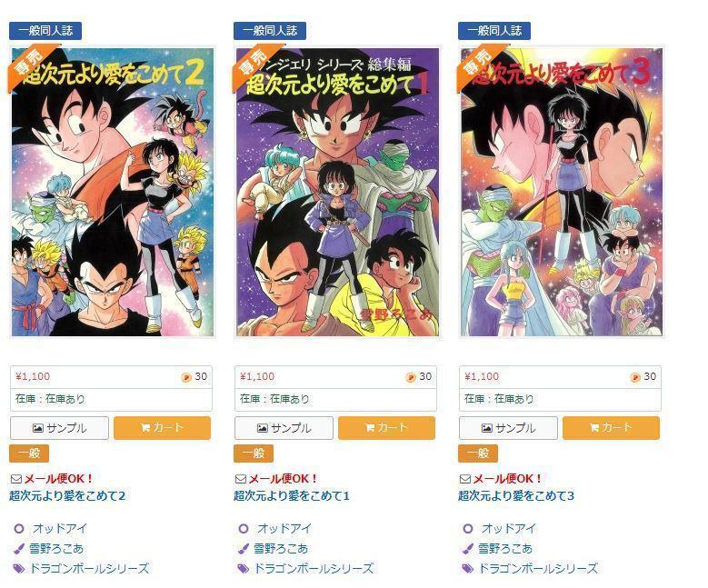Open the cover thumbnail of 超次元より愛をこめて2

(113, 192)
